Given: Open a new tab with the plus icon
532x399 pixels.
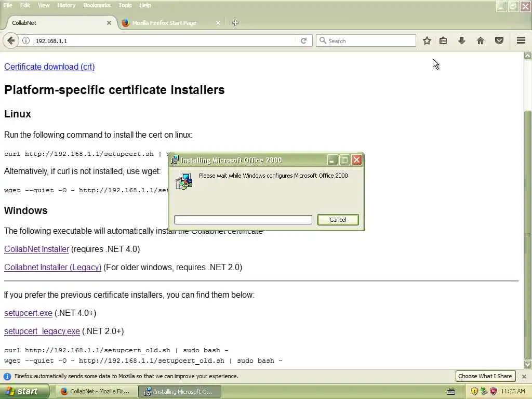Looking at the screenshot, I should (235, 23).
